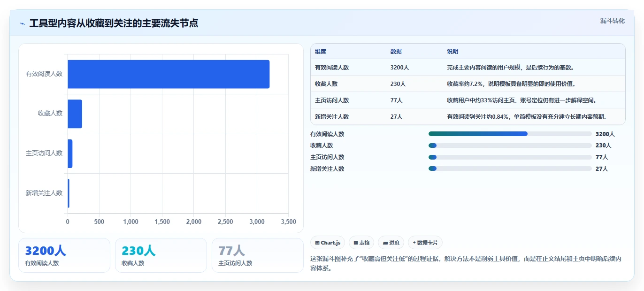Click the 新增关注人数 progress bar

coord(510,168)
